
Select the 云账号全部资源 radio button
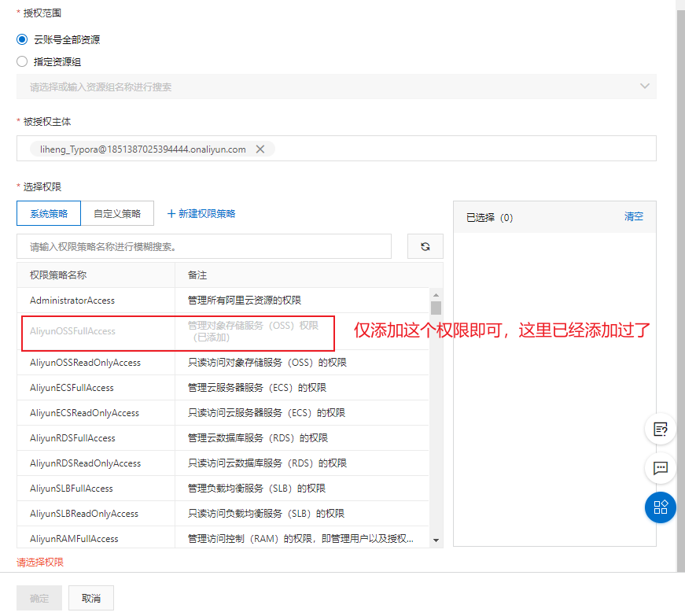(22, 39)
